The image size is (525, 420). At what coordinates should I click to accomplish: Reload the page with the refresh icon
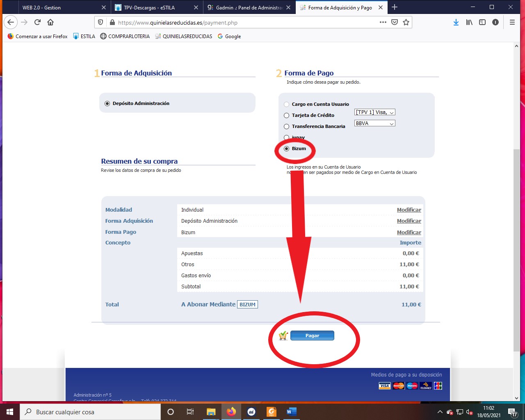(37, 22)
